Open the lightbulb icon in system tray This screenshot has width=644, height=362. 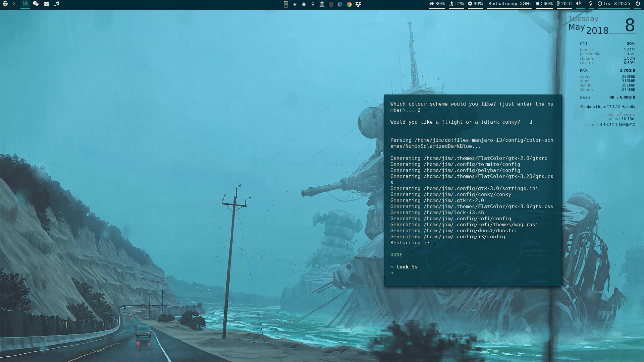[313, 4]
